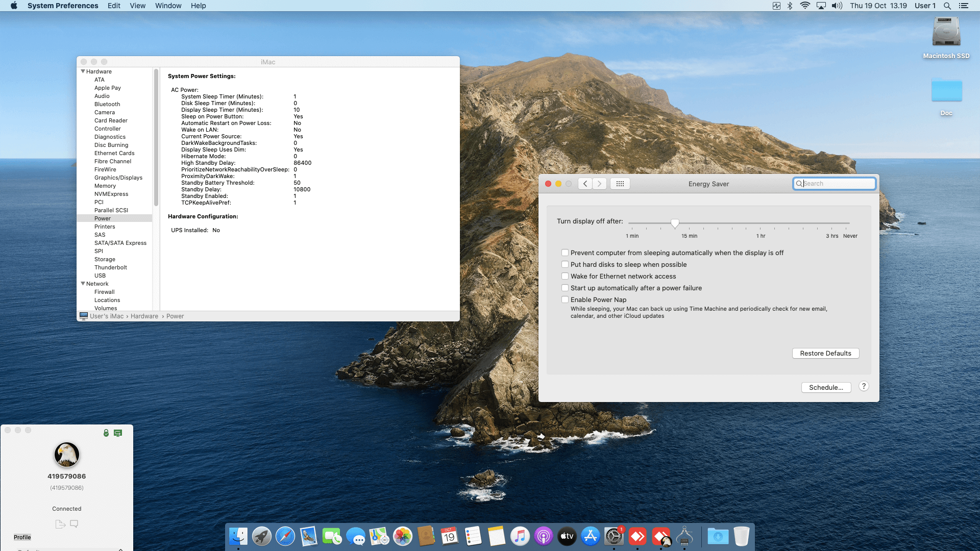Select Storage in the hardware list
The width and height of the screenshot is (980, 551).
click(x=105, y=259)
